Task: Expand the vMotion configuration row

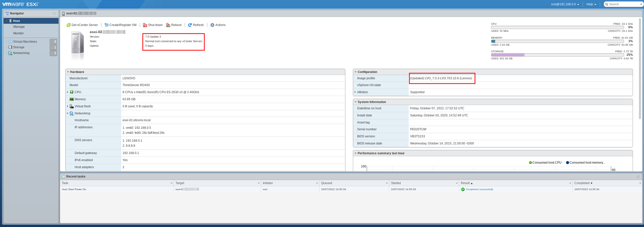Action: (355, 92)
